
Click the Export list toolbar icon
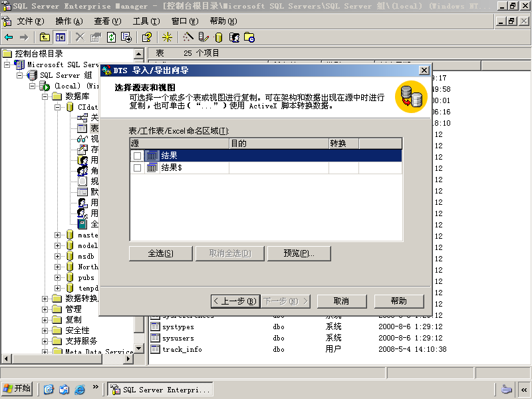pyautogui.click(x=126, y=37)
